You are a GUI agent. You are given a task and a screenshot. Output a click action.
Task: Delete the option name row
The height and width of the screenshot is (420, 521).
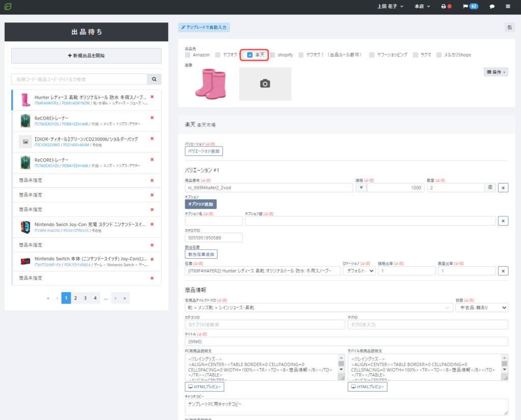click(x=503, y=221)
